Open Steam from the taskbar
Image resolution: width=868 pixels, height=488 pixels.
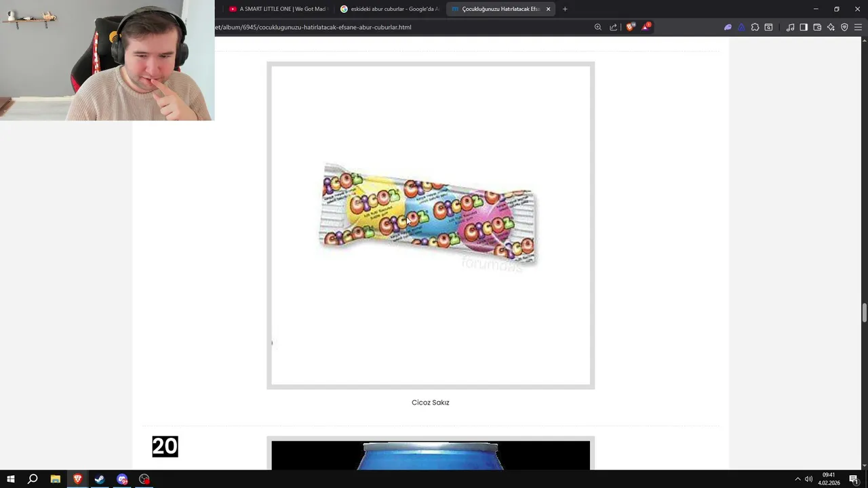coord(100,479)
